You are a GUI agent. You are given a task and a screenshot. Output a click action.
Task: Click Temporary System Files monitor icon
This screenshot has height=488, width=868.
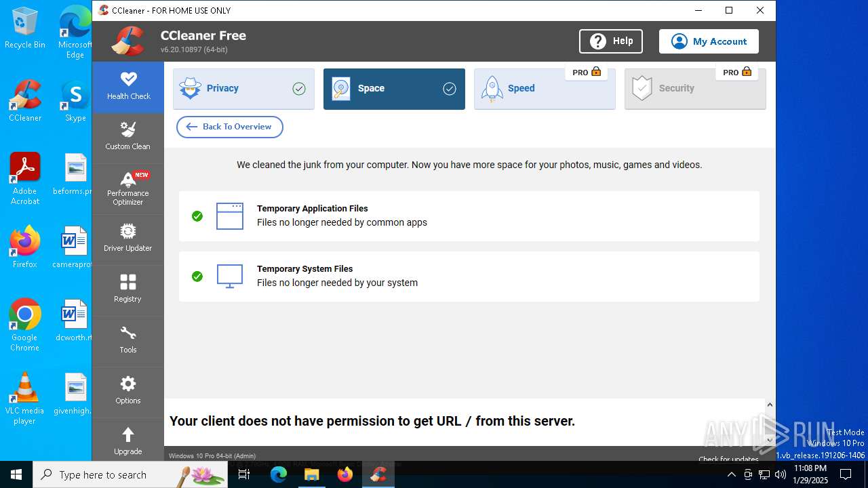(x=230, y=277)
